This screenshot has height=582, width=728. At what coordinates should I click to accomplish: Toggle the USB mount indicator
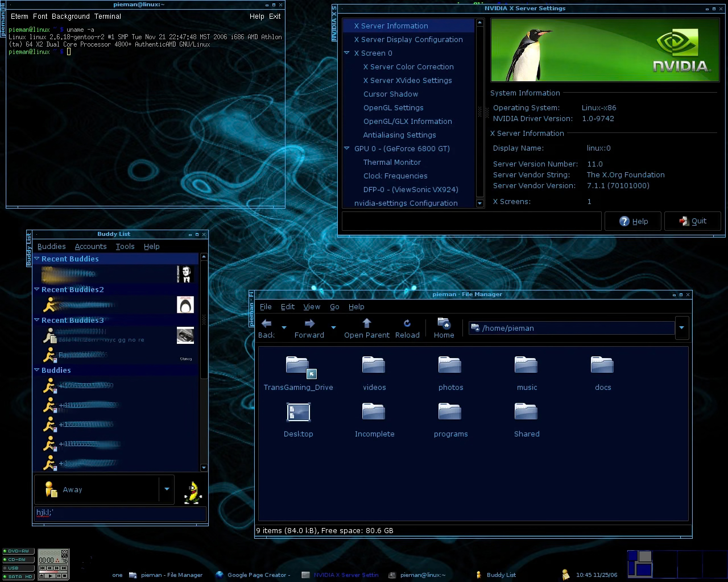pyautogui.click(x=18, y=568)
